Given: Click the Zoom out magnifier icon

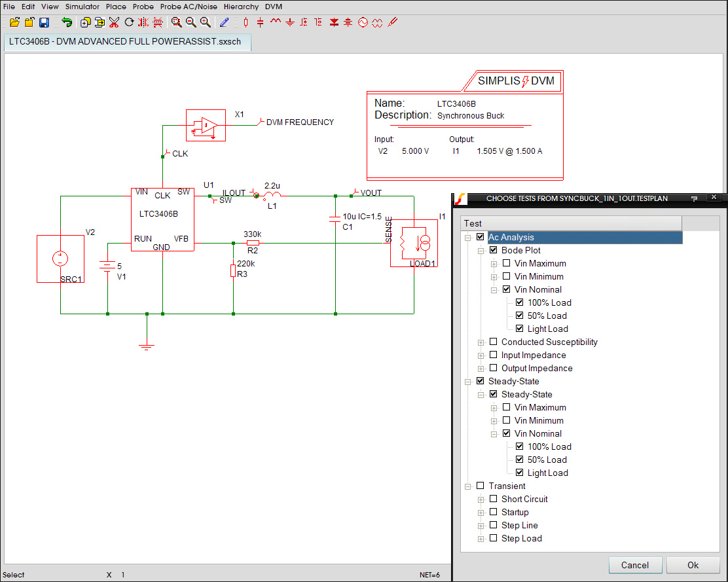Looking at the screenshot, I should pyautogui.click(x=191, y=22).
